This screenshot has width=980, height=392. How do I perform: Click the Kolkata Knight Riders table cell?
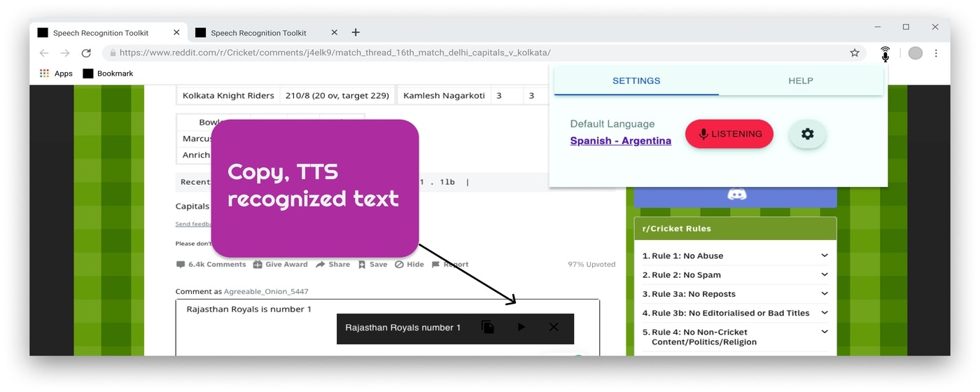228,95
